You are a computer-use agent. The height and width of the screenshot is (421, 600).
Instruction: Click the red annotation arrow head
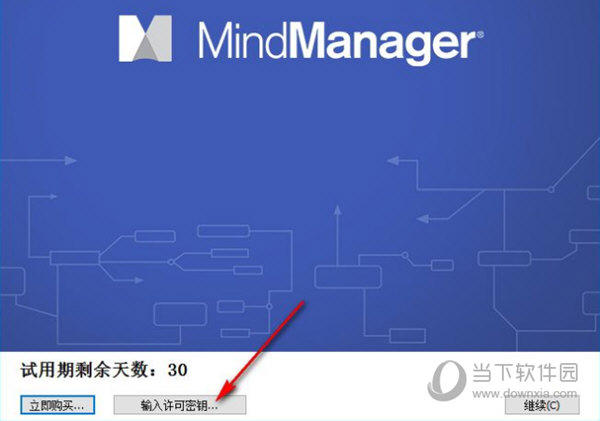pyautogui.click(x=226, y=391)
